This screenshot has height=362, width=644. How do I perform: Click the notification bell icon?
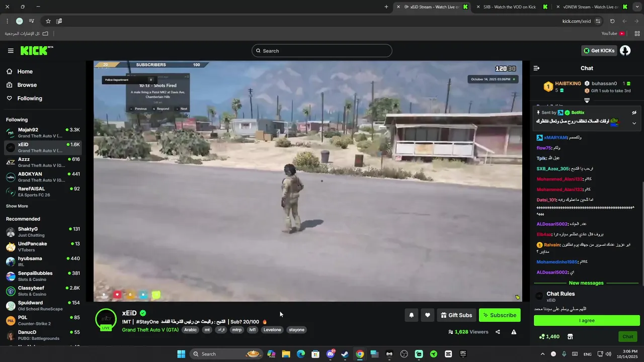pyautogui.click(x=411, y=315)
